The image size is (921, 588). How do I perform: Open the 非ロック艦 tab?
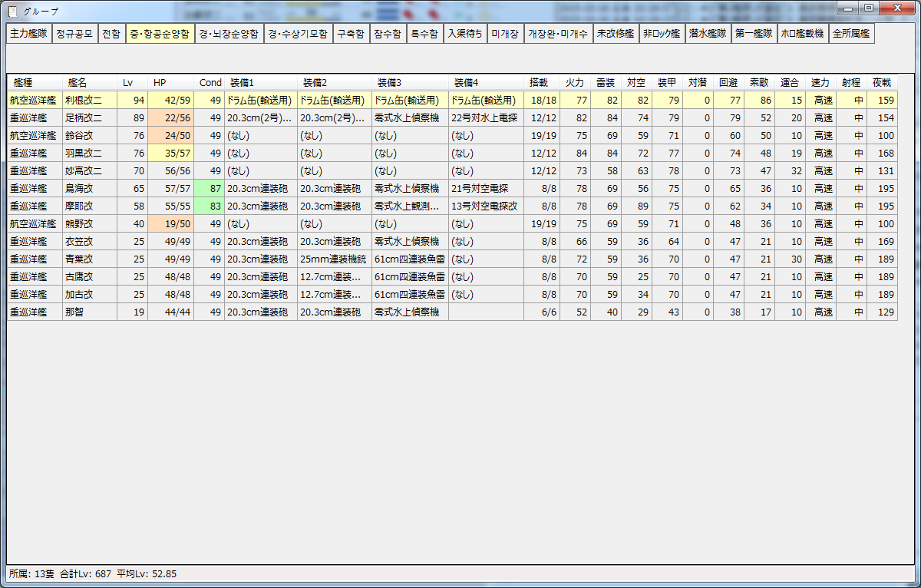[x=661, y=35]
